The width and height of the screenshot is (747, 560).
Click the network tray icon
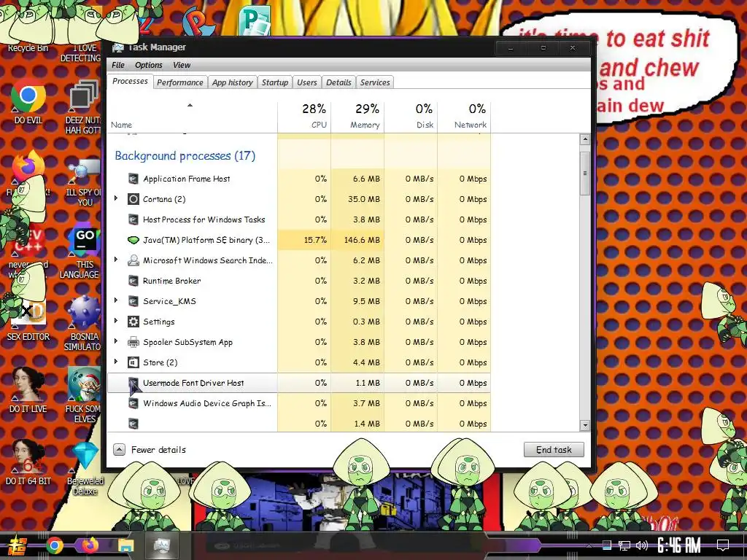coord(624,545)
